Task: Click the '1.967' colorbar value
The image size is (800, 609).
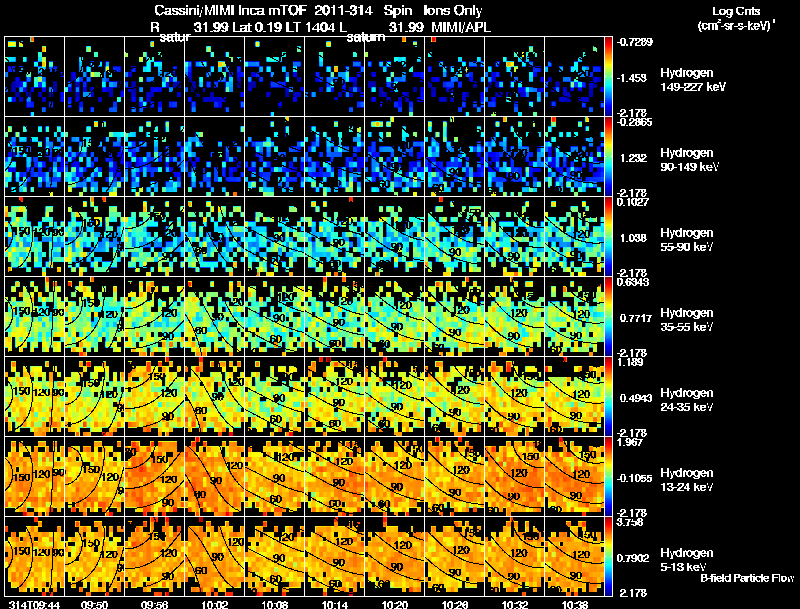Action: tap(630, 442)
